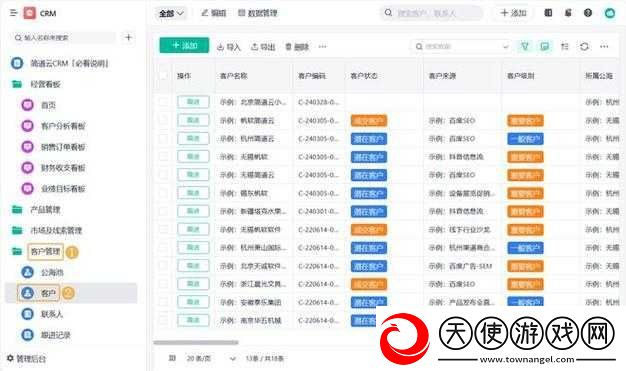
Task: Check the 安徽泰乐集团 row checkbox
Action: point(163,302)
